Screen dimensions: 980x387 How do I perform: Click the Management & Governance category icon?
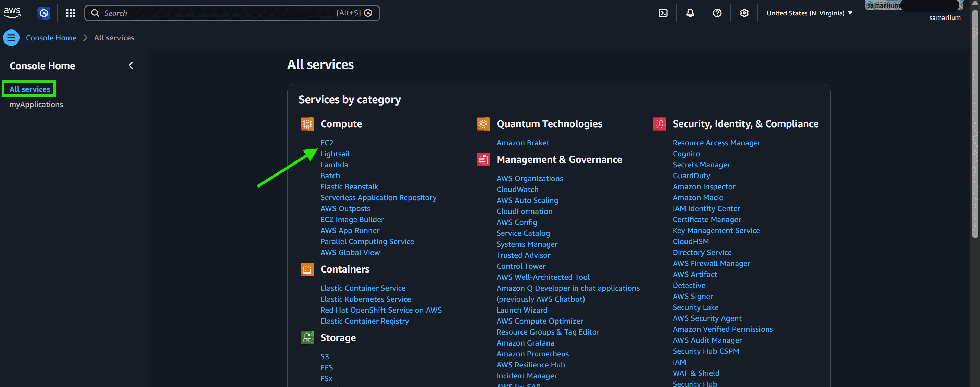coord(483,160)
